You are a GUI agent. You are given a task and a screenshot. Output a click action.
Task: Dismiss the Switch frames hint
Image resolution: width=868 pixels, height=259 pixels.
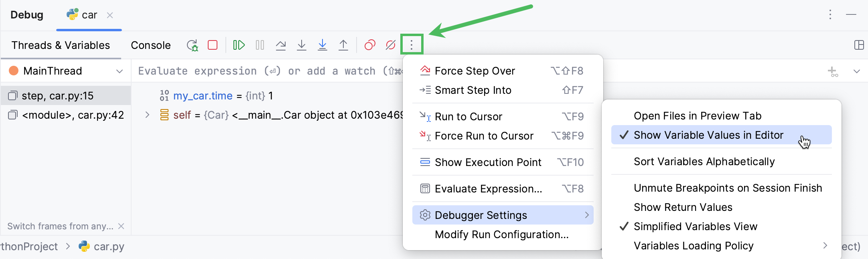(121, 227)
